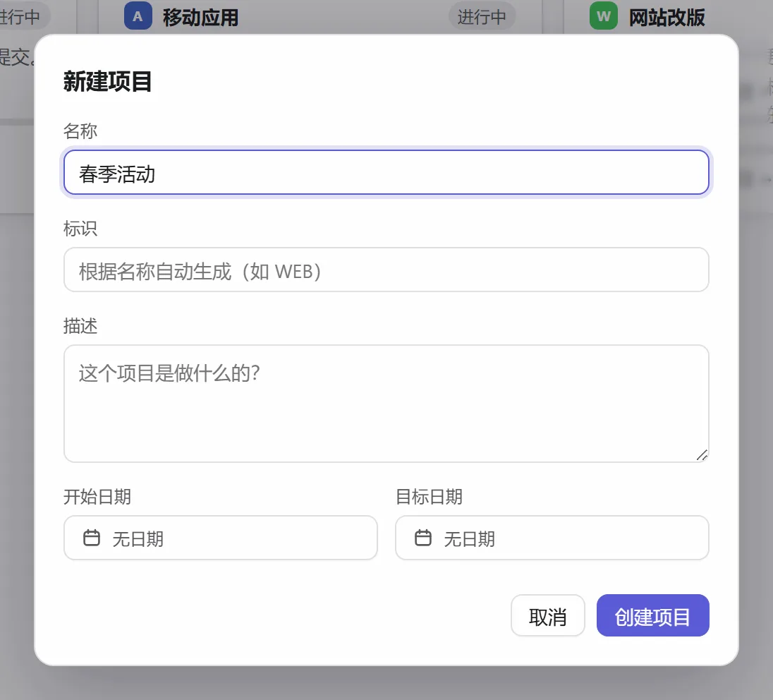Image resolution: width=773 pixels, height=700 pixels.
Task: Click the 新建项目 dialog heading
Action: [x=107, y=81]
